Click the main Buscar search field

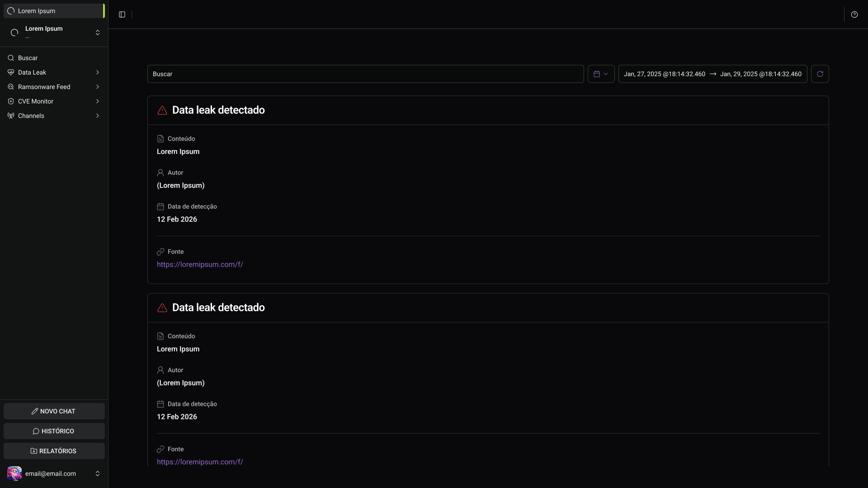pos(365,74)
